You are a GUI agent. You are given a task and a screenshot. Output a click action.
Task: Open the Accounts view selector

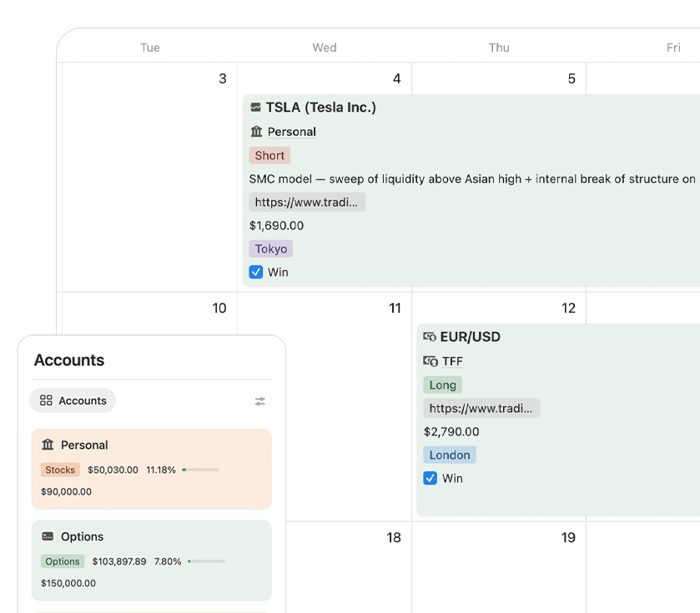coord(73,400)
